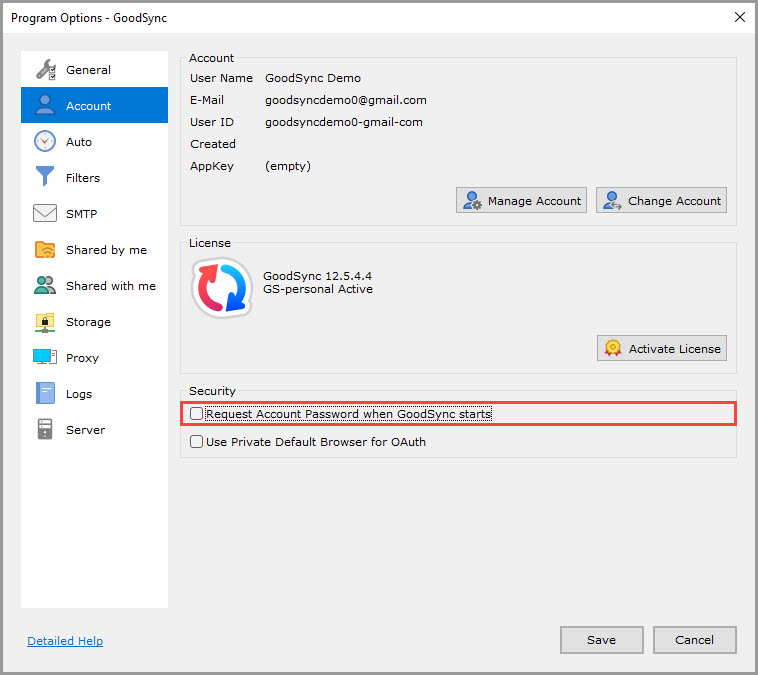The image size is (758, 675).
Task: Click the SMTP envelope icon
Action: (x=45, y=213)
